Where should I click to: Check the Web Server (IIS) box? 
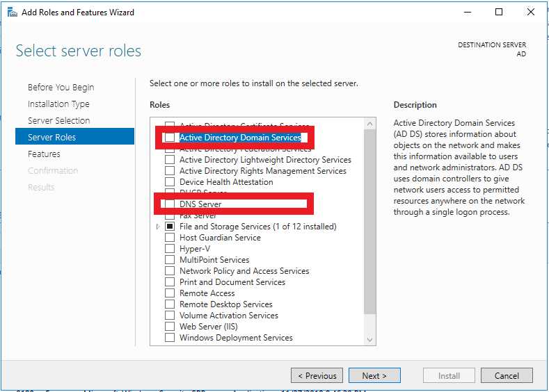[170, 326]
